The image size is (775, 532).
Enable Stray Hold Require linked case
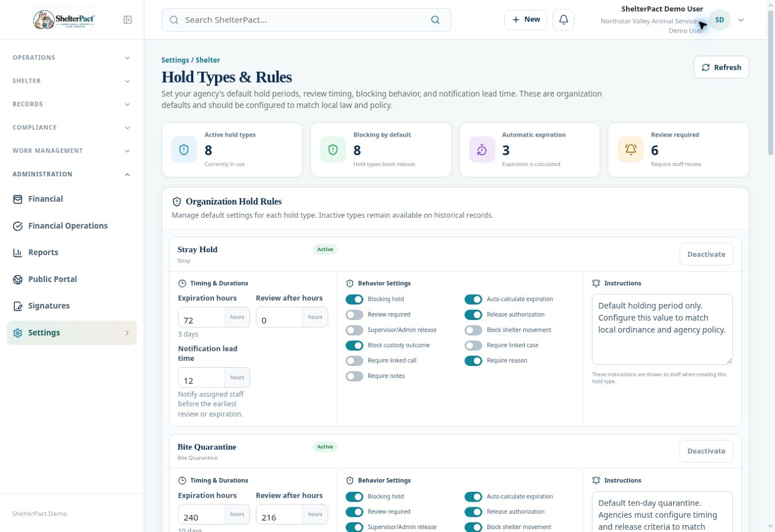coord(473,345)
